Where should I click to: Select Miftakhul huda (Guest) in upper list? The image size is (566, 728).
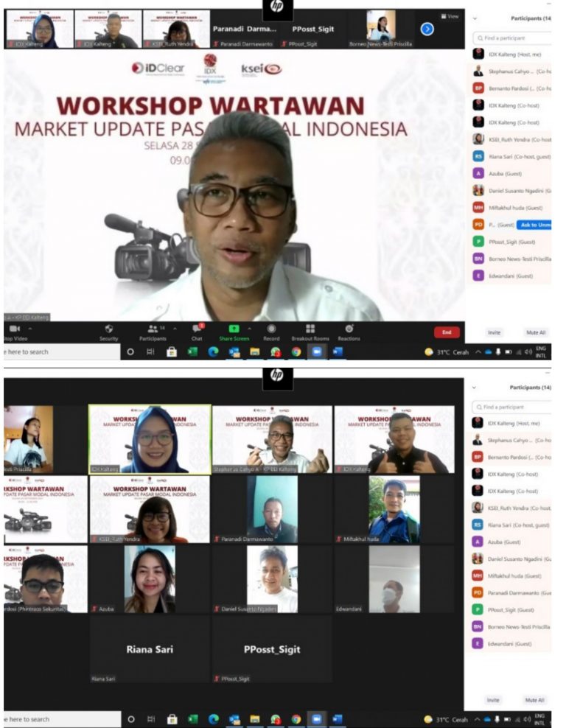(x=511, y=208)
